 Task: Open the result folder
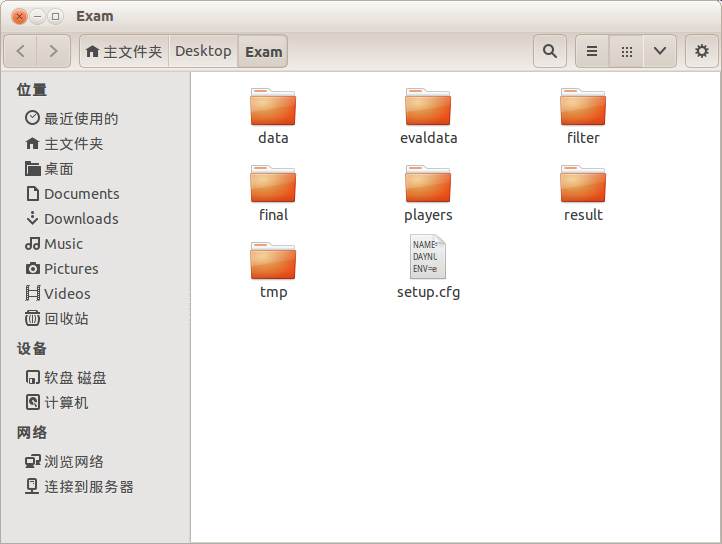click(x=583, y=184)
